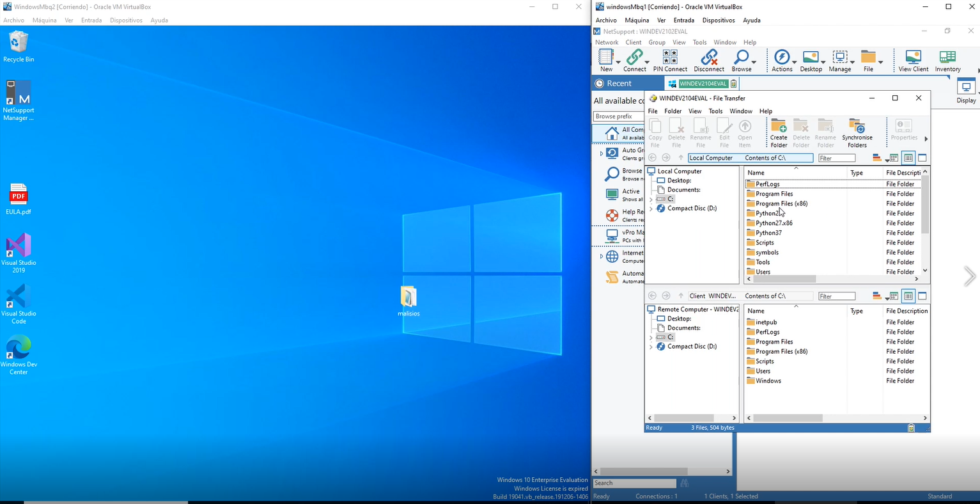This screenshot has height=504, width=980.
Task: Click the Display icon in NetSupport
Action: [x=966, y=92]
